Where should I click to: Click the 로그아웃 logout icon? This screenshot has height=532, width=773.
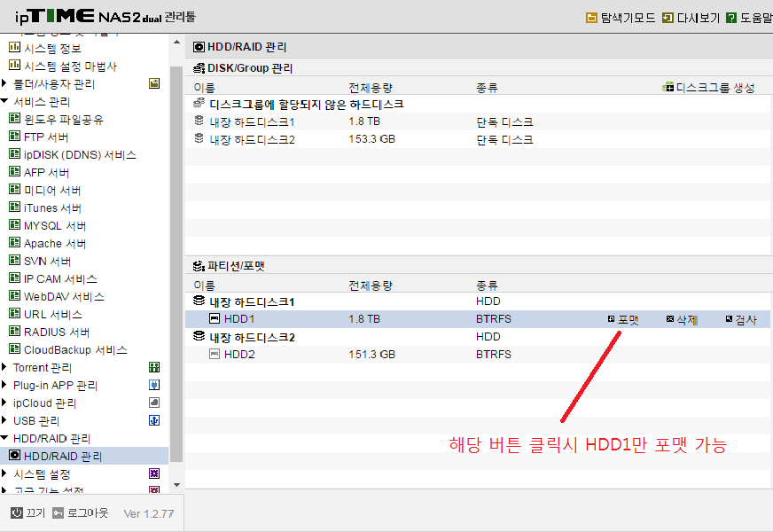click(59, 512)
